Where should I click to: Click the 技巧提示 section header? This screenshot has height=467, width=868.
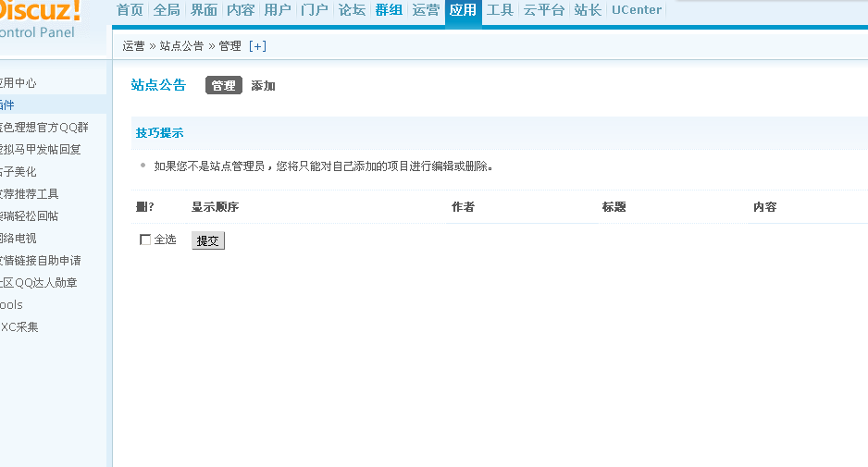(159, 133)
